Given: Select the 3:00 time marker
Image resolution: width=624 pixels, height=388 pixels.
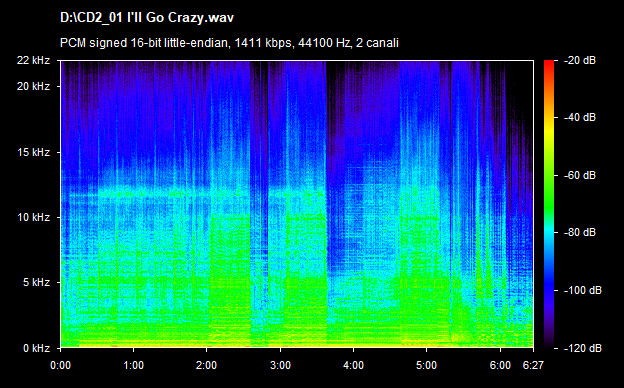Looking at the screenshot, I should (x=280, y=365).
